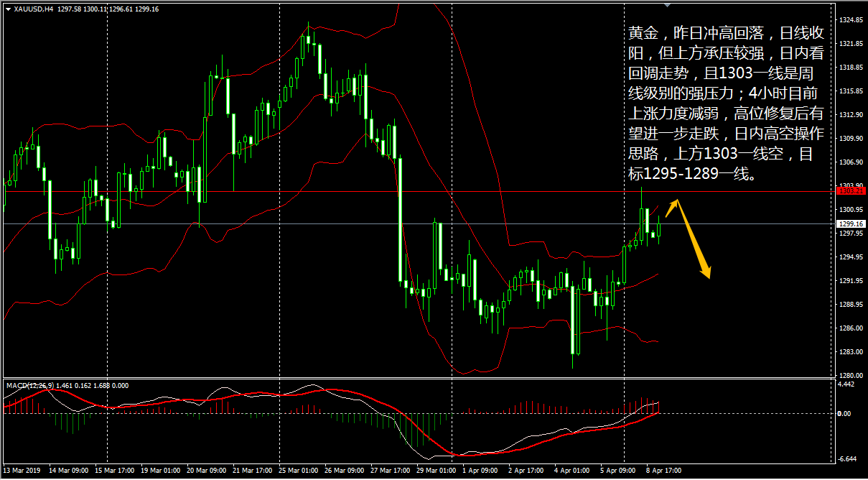This screenshot has width=868, height=480.
Task: Select the grey chart shift marker at top
Action: click(x=668, y=4)
